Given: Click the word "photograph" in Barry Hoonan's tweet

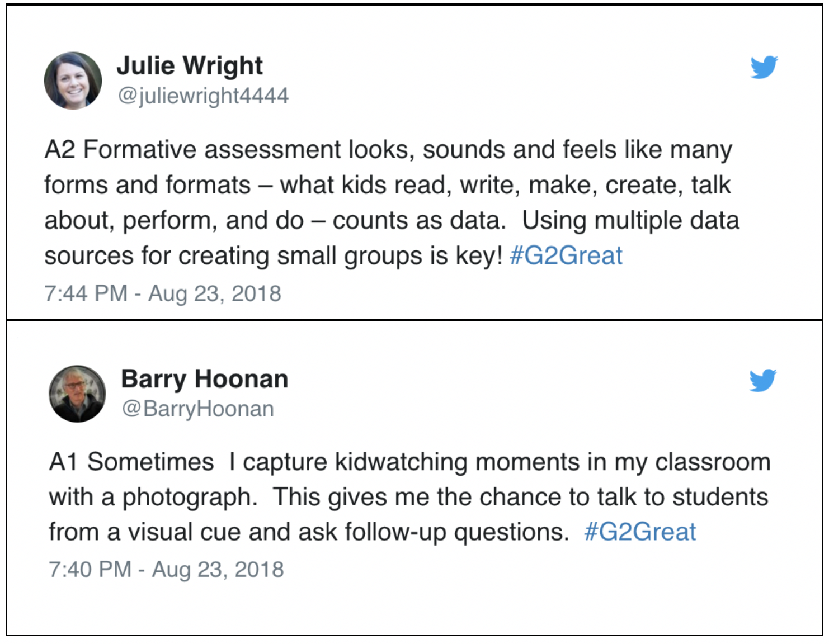Looking at the screenshot, I should [186, 498].
